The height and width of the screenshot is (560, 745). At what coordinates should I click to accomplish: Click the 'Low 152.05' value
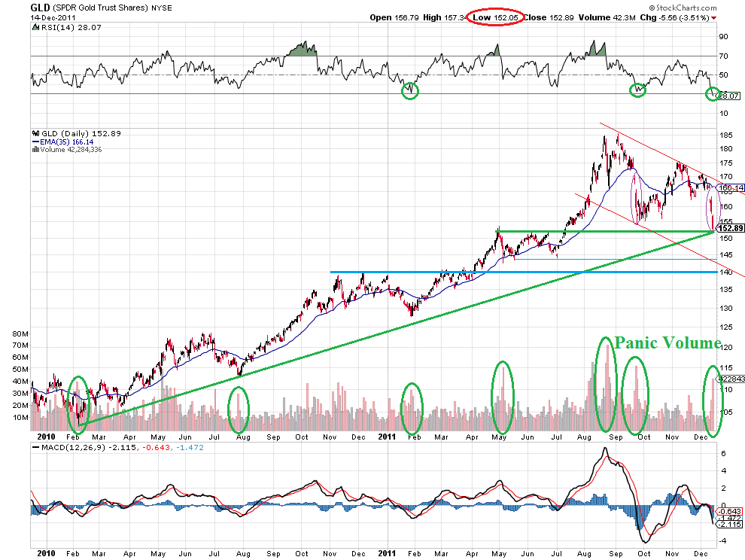(x=495, y=17)
